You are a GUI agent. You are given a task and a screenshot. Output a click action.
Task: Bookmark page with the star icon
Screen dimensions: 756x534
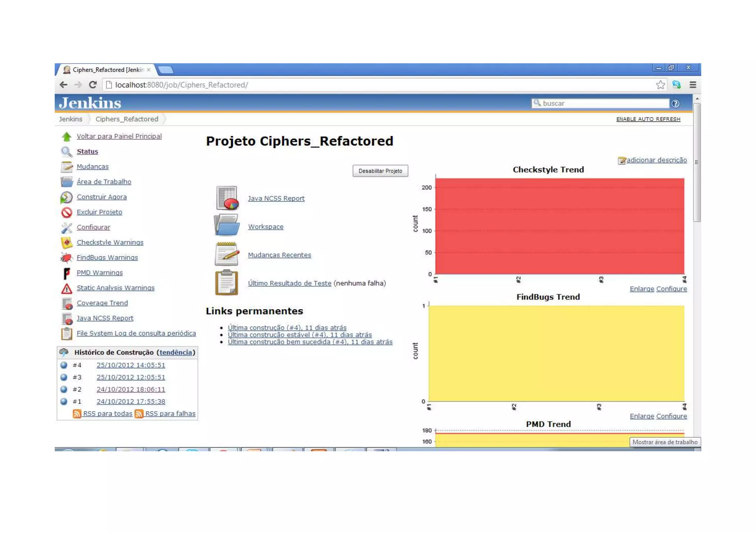click(660, 85)
